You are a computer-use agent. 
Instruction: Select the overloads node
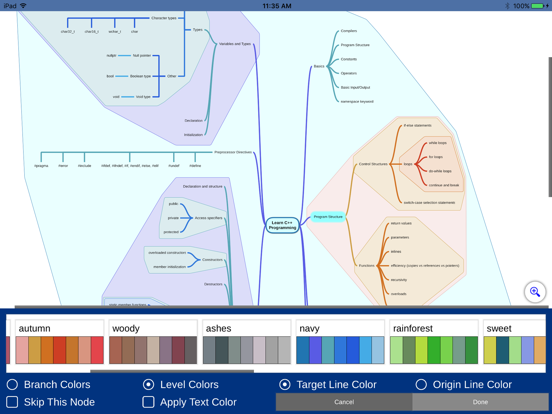coord(399,294)
